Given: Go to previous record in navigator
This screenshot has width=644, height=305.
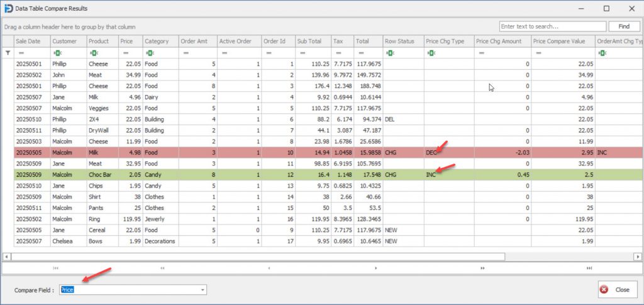Looking at the screenshot, I should (x=269, y=268).
